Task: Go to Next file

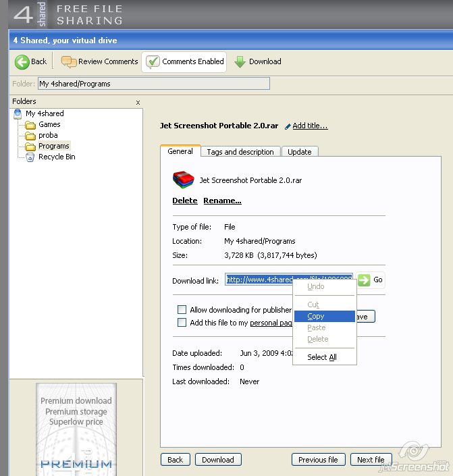Action: [371, 460]
